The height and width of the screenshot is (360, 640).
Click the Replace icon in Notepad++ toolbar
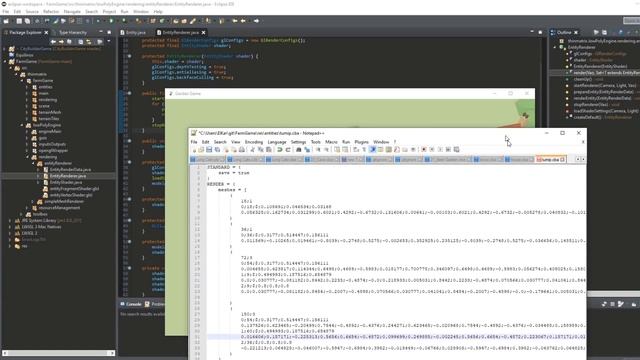(x=307, y=150)
